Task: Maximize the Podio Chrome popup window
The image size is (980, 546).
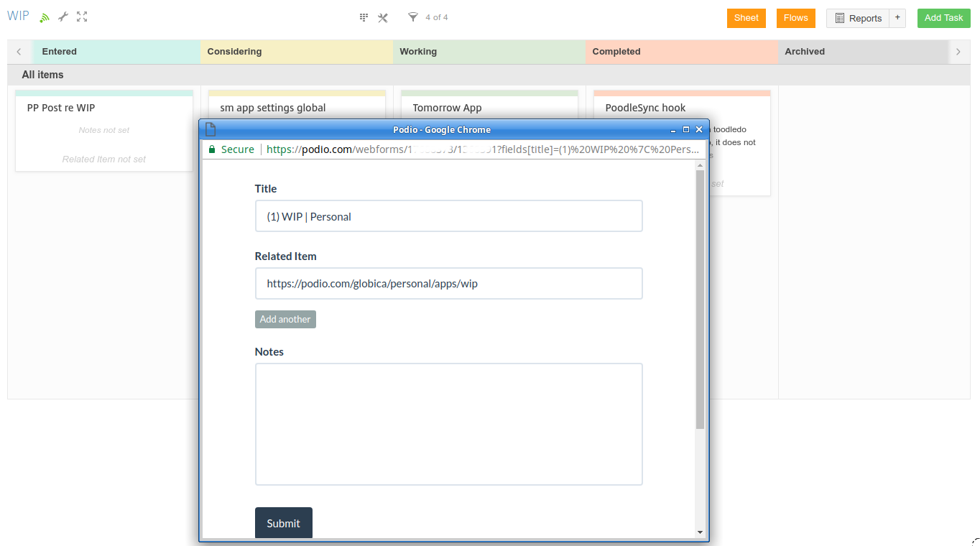Action: (686, 130)
